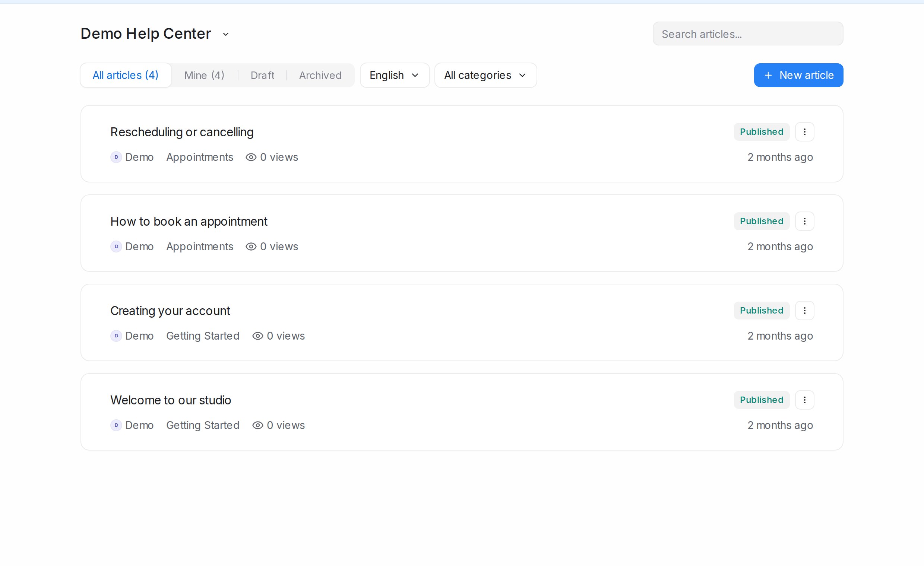Click Appointments category on Rescheduling or cancelling
The width and height of the screenshot is (924, 566).
[x=199, y=158]
